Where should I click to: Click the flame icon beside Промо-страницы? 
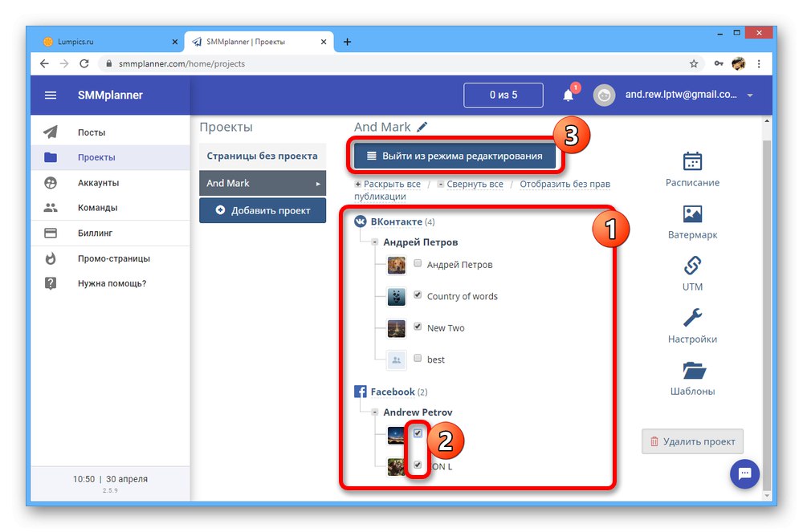point(50,258)
